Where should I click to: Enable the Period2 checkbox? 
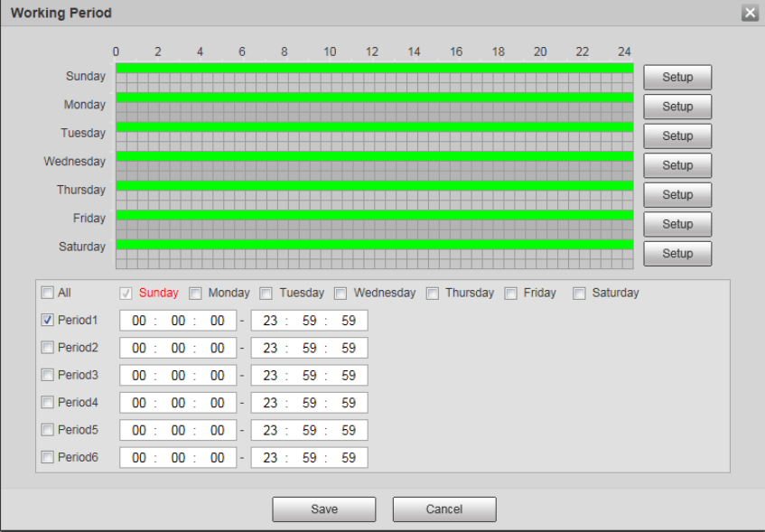(x=47, y=348)
